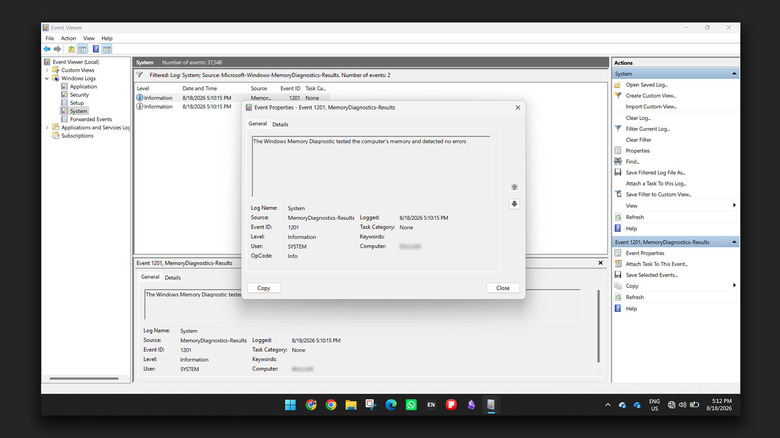
Task: Open the Help menu in the menu bar
Action: click(x=107, y=38)
